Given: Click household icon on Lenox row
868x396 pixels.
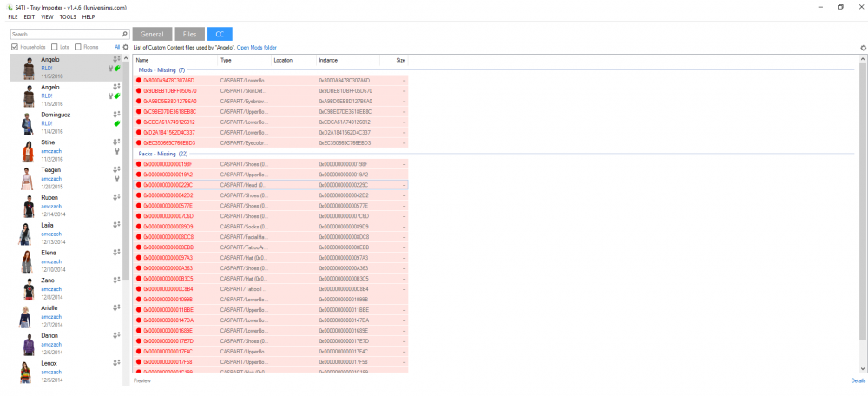Looking at the screenshot, I should coord(116,363).
